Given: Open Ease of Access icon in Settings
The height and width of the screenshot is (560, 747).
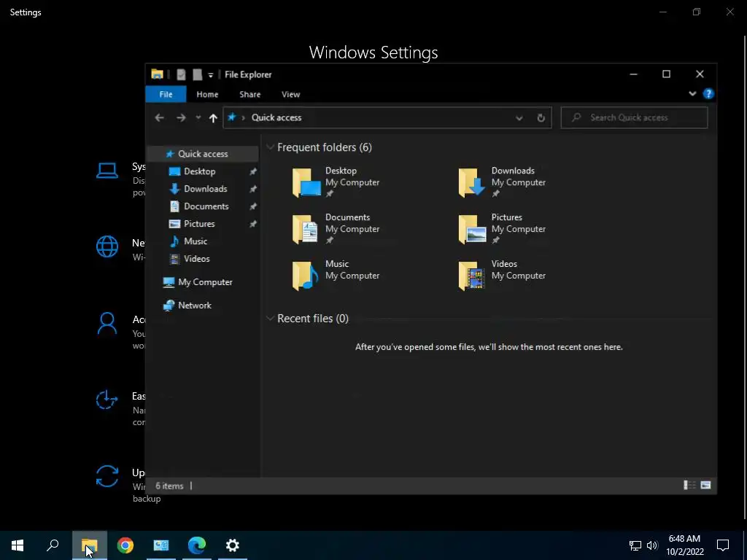Looking at the screenshot, I should tap(107, 400).
